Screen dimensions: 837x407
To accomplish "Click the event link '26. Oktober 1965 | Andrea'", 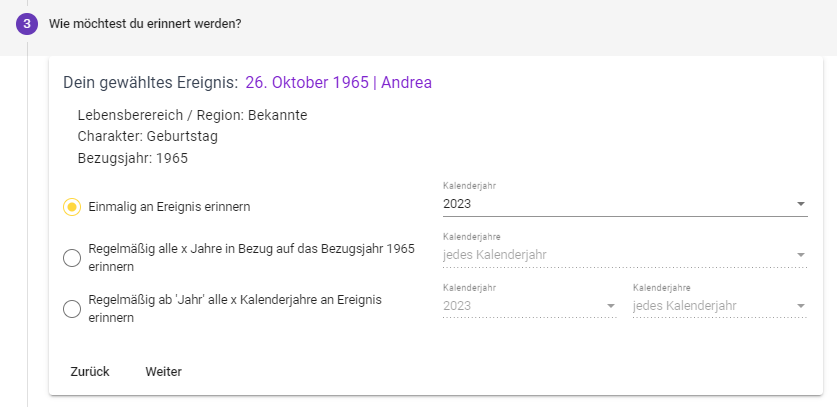I will pyautogui.click(x=338, y=82).
